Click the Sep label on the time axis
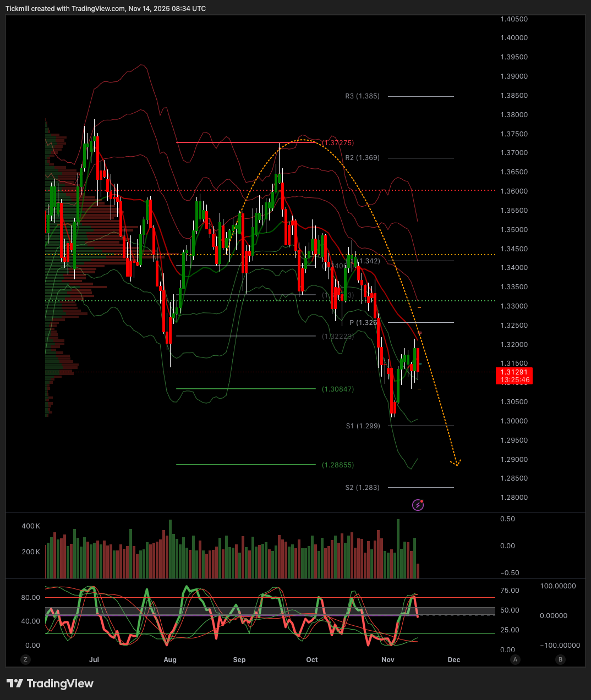The image size is (591, 700). (239, 659)
